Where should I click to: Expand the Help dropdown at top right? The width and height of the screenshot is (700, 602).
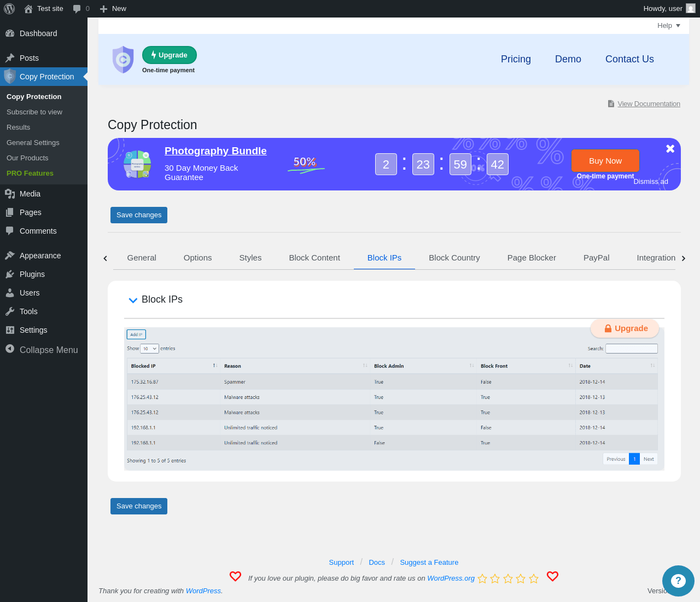pos(669,26)
